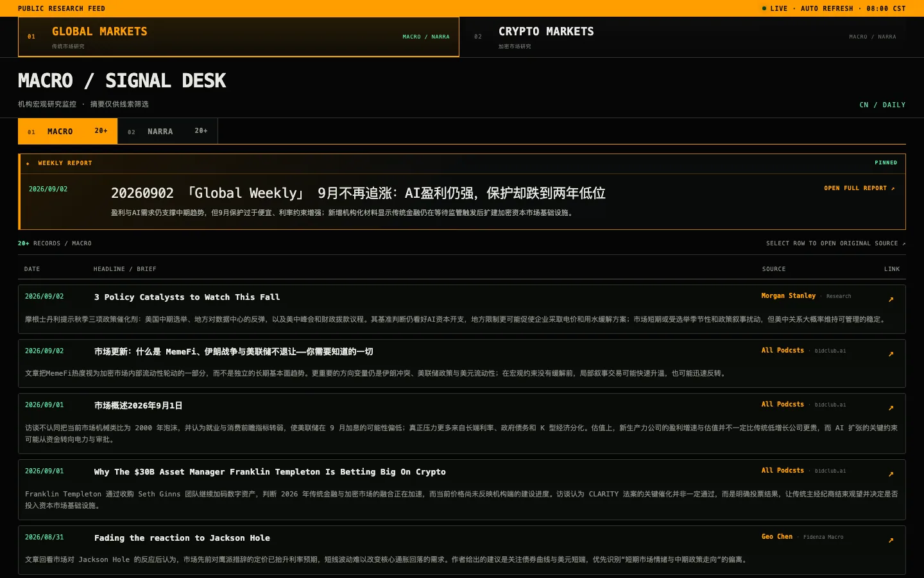Open the Franklin Templeton crypto headline
Viewport: 924px width, 578px height.
pos(270,472)
